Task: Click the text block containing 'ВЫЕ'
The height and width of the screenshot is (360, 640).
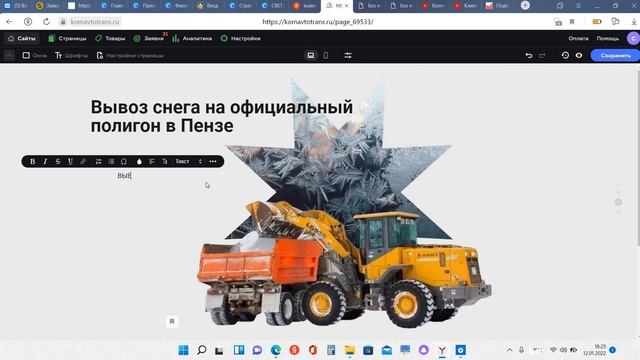Action: click(124, 176)
